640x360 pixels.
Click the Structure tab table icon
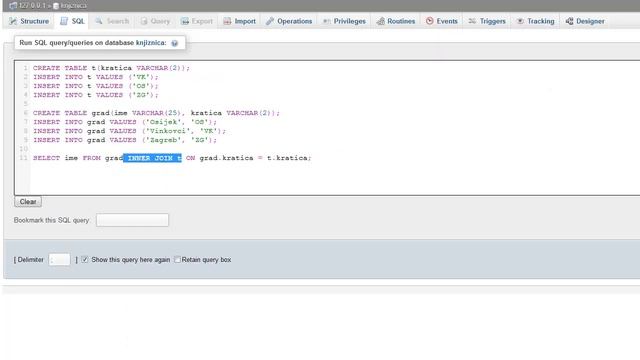point(13,21)
